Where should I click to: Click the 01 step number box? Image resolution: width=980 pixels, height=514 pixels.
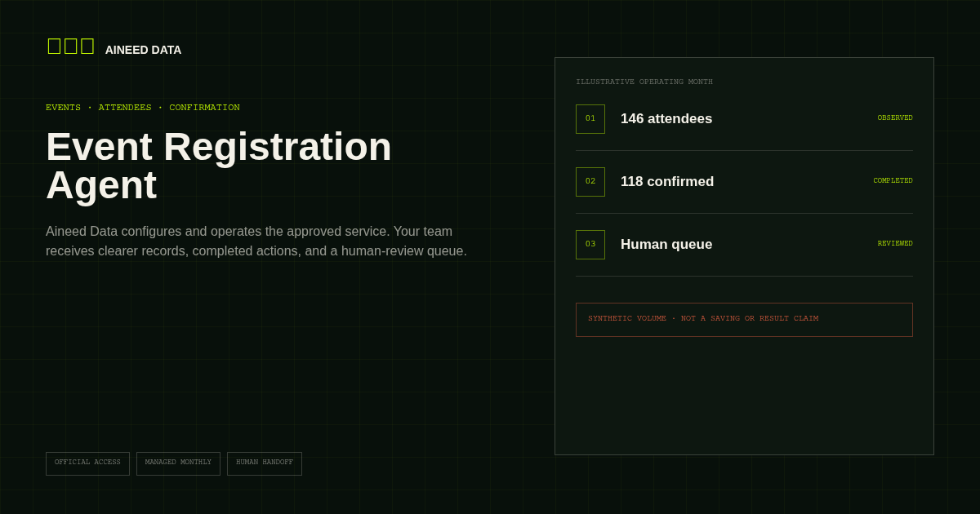tap(590, 119)
